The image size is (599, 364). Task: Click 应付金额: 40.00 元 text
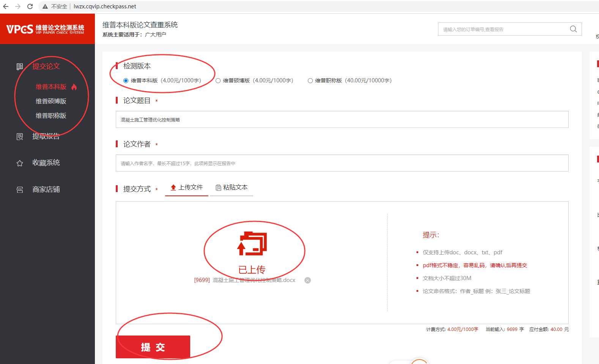pos(549,329)
